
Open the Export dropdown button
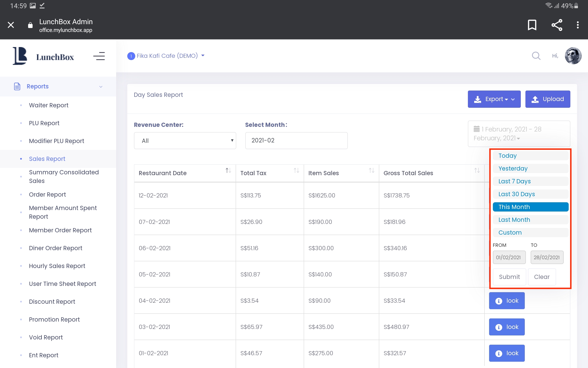click(x=494, y=99)
